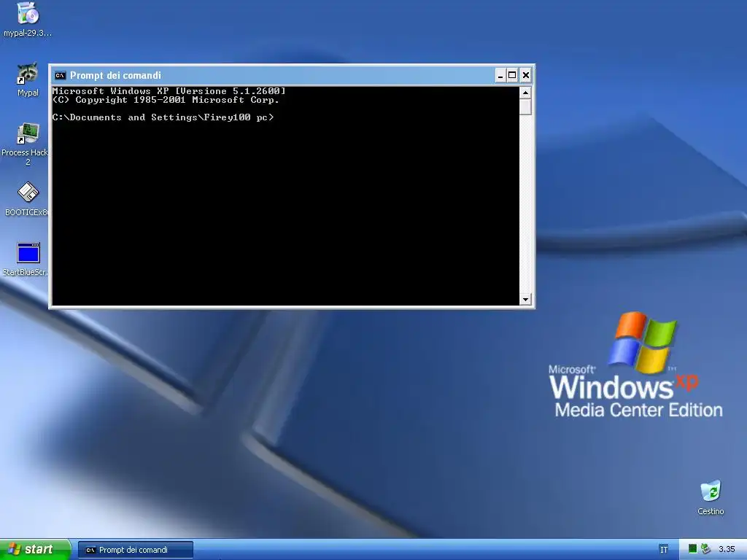747x560 pixels.
Task: Click the Copyright 1985-2001 Microsoft Corp. line
Action: [166, 100]
